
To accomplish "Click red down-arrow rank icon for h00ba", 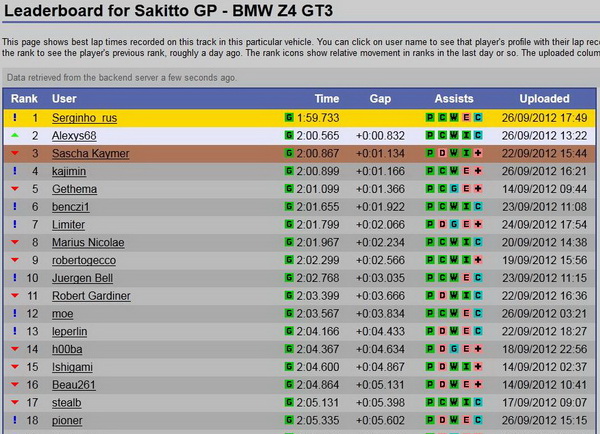I will pyautogui.click(x=15, y=349).
